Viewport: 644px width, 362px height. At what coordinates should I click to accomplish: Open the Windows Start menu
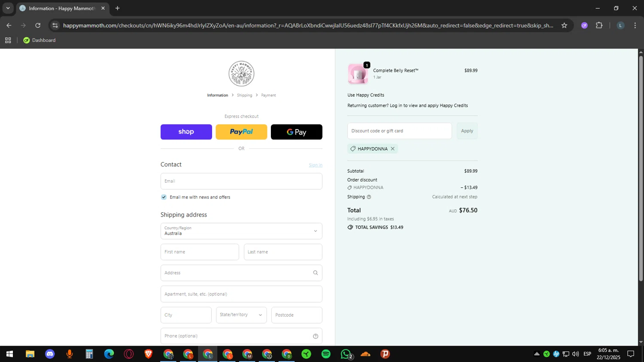click(x=9, y=354)
